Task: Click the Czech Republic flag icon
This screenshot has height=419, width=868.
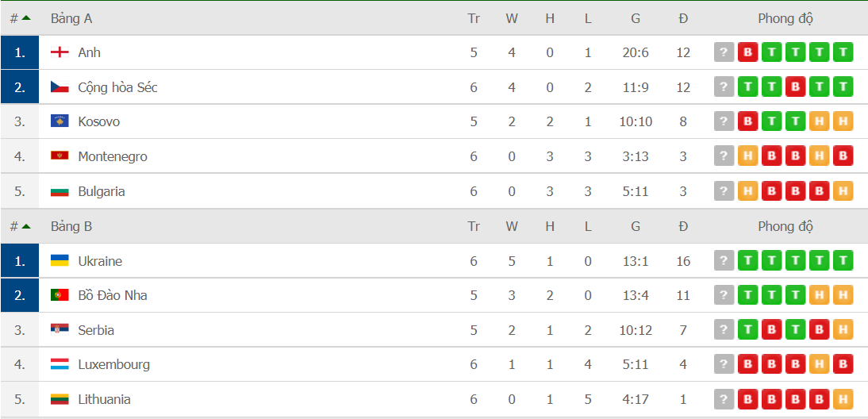Action: click(60, 87)
